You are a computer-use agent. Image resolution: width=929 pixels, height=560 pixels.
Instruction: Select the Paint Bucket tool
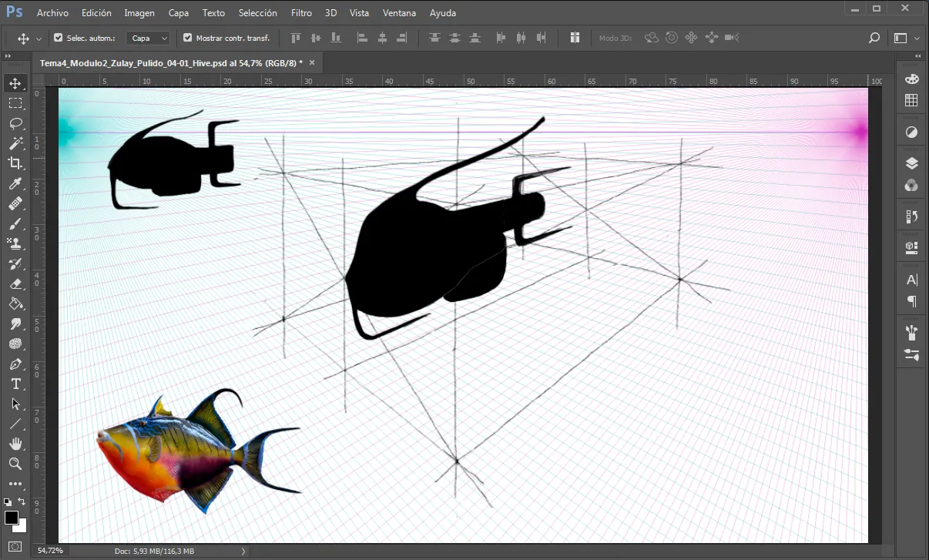[x=15, y=303]
